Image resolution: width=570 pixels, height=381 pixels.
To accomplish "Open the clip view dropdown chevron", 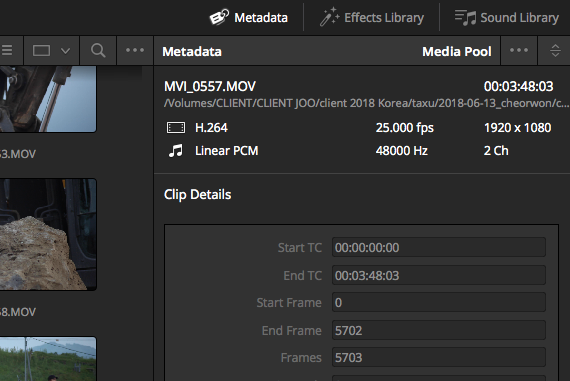I will [65, 51].
